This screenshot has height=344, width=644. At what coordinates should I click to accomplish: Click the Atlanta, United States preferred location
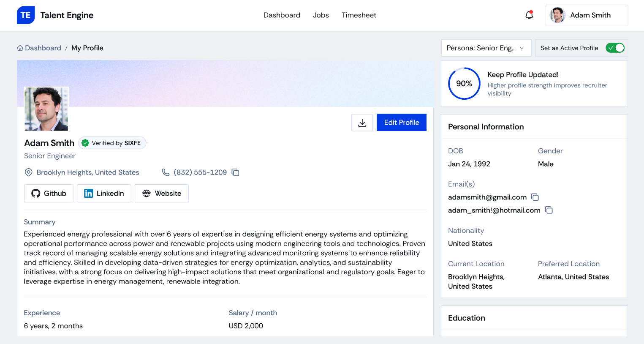[x=573, y=277]
